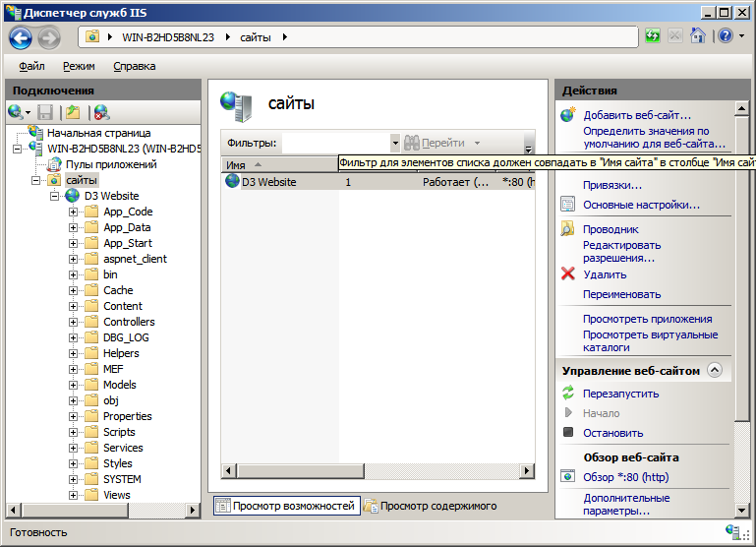Click the Application Pools tree icon
The image size is (756, 547).
pos(55,164)
